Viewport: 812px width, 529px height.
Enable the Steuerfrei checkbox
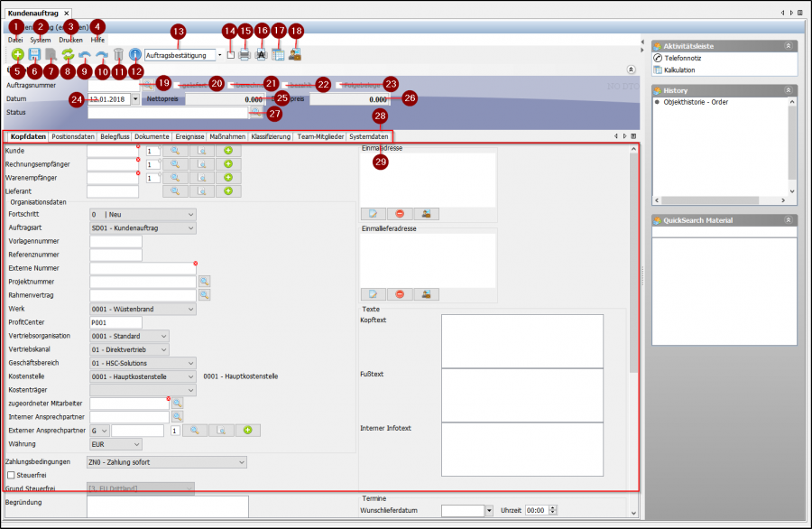coord(11,475)
